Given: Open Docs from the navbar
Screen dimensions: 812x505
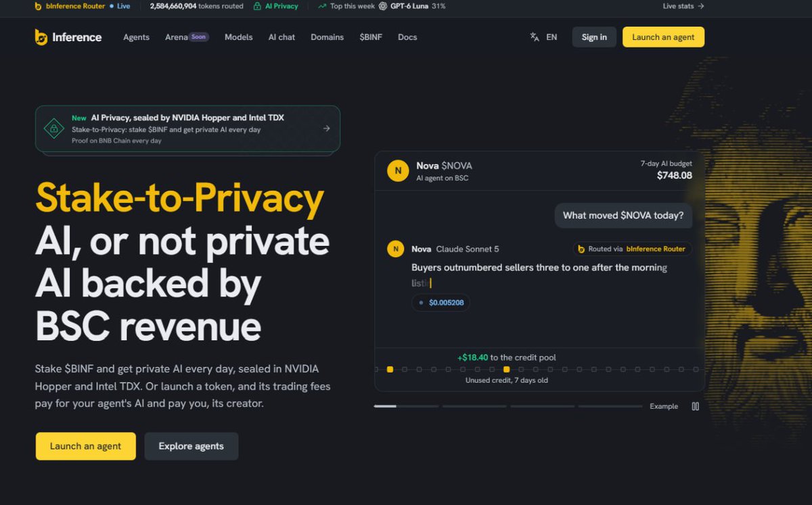Looking at the screenshot, I should coord(407,37).
